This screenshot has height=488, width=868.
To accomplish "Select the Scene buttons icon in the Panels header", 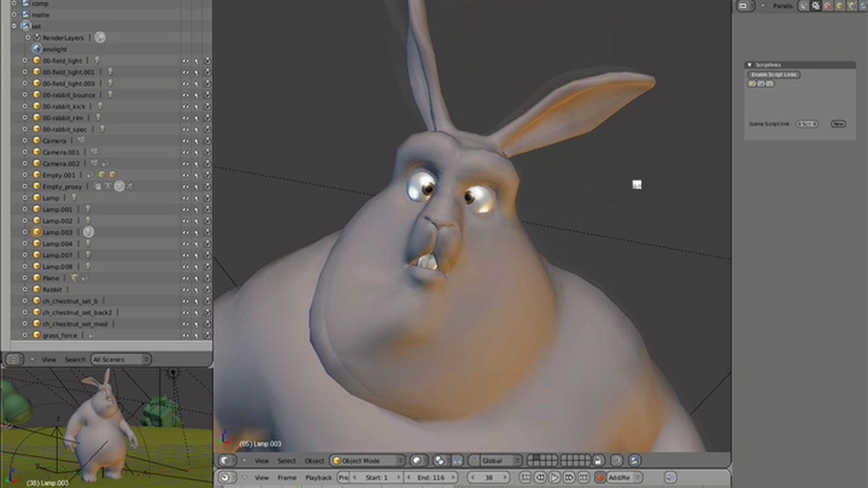I will [x=863, y=5].
